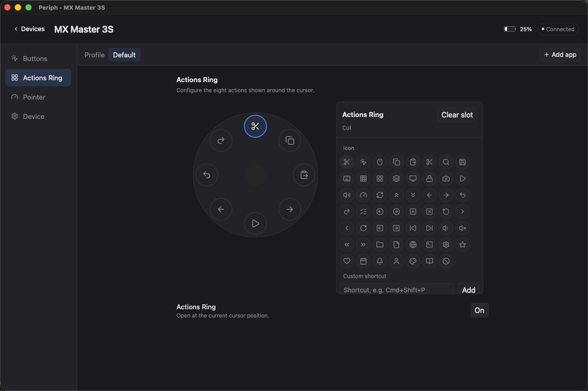588x391 pixels.
Task: Pick the person user icon
Action: pyautogui.click(x=396, y=261)
